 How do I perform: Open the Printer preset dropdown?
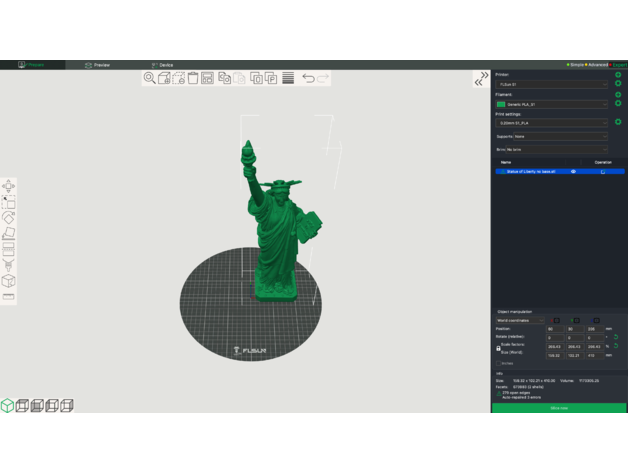tap(551, 84)
